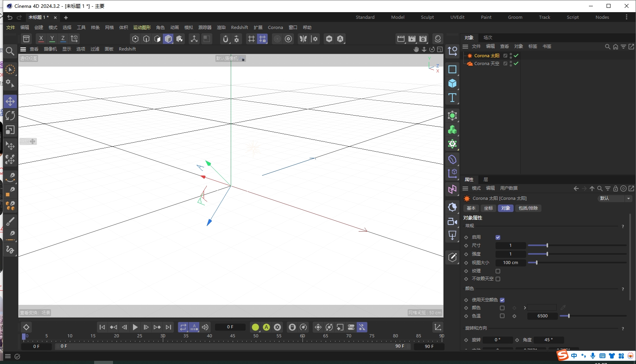Screen dimensions: 636x364
Task: Enable 不依赖天空 checkbox
Action: click(498, 279)
